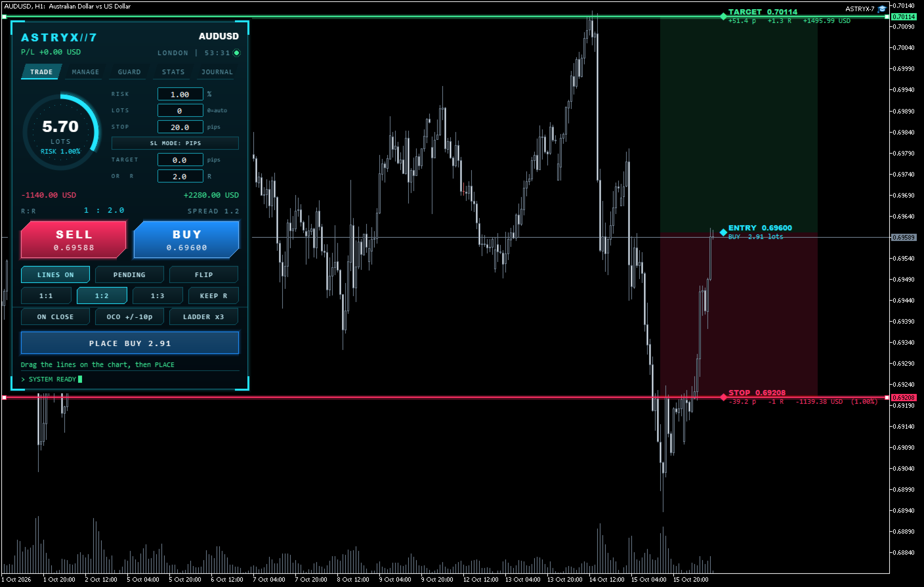Click the ENTRY line diamond marker

tap(723, 232)
